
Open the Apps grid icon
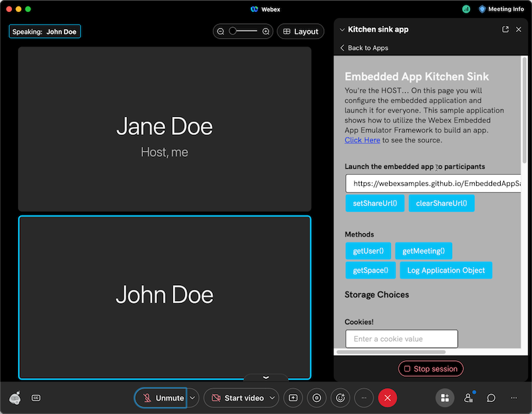pos(445,398)
